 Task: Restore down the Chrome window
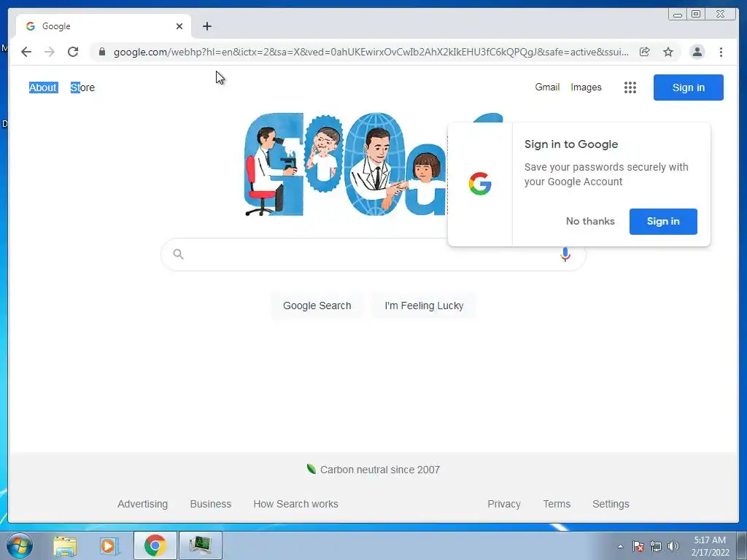tap(695, 15)
